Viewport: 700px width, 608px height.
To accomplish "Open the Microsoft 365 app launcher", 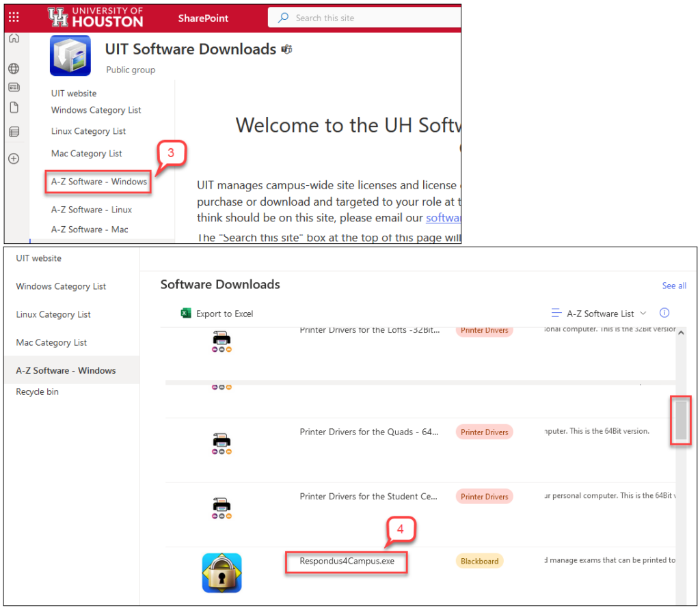I will 13,18.
